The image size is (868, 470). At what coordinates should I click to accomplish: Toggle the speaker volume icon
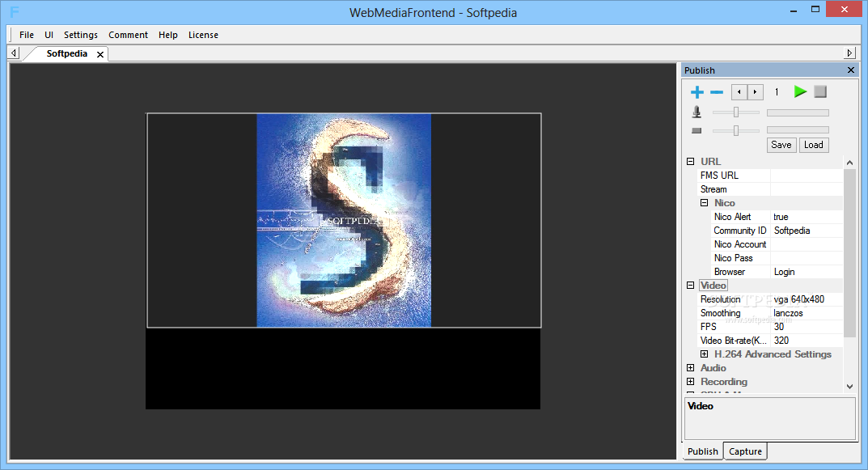[697, 131]
